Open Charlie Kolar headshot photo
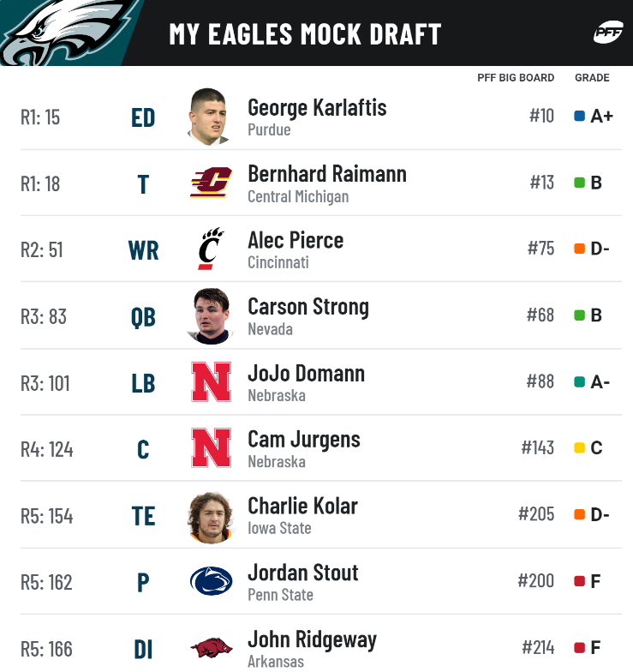The width and height of the screenshot is (633, 672). coord(210,514)
